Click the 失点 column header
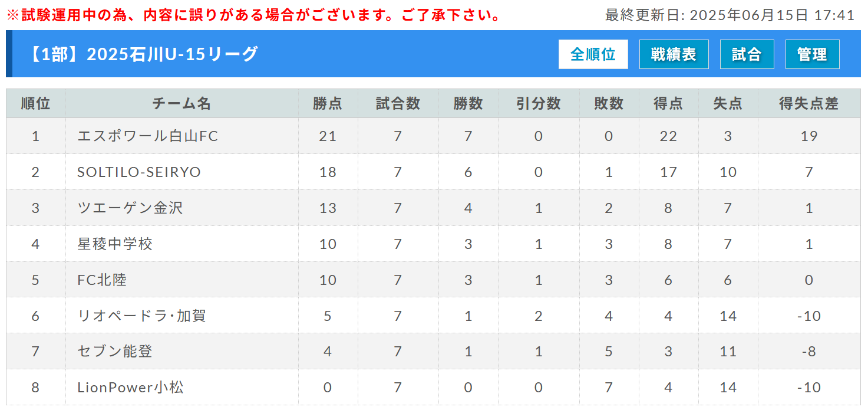The height and width of the screenshot is (410, 868). (728, 104)
